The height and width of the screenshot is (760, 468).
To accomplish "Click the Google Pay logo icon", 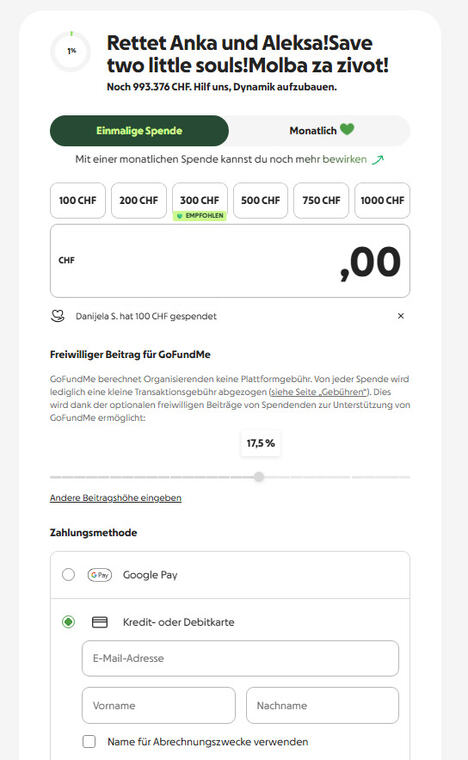I will (99, 575).
